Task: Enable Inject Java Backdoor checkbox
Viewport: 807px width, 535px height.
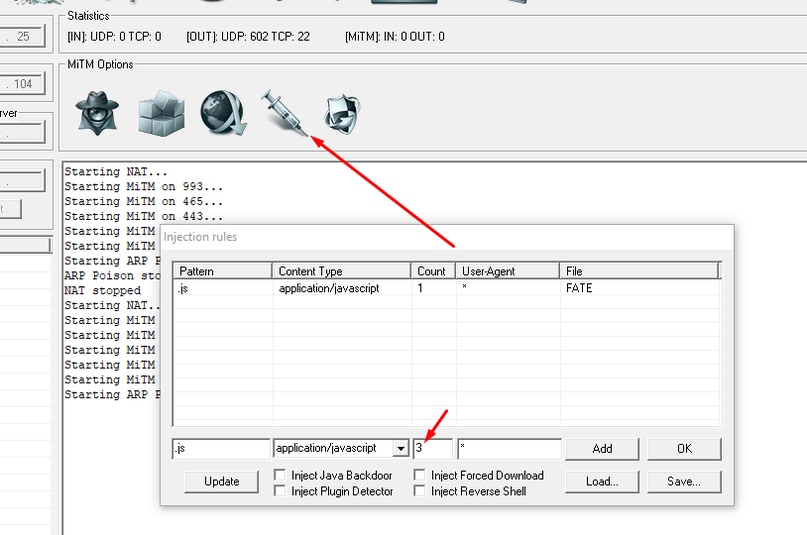Action: 281,476
